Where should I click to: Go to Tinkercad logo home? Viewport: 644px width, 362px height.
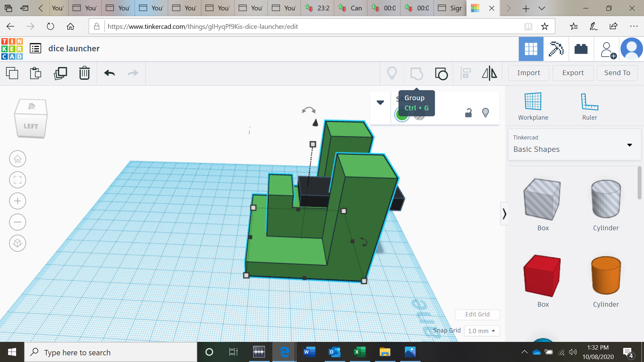pos(12,49)
